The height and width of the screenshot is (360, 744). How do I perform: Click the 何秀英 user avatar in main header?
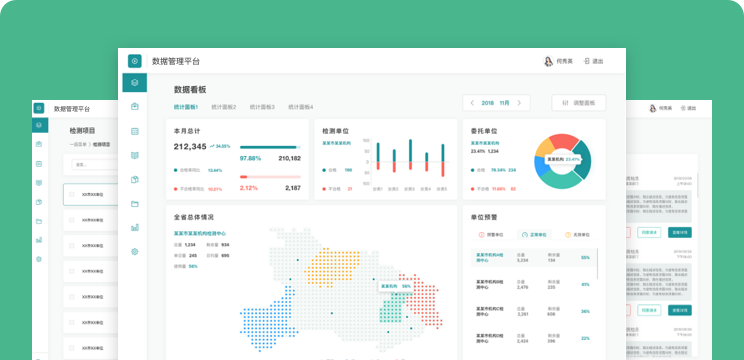pyautogui.click(x=548, y=61)
